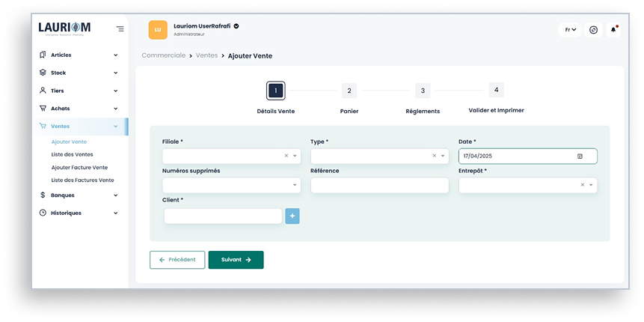Click Commerciale breadcrumb link

tap(164, 55)
